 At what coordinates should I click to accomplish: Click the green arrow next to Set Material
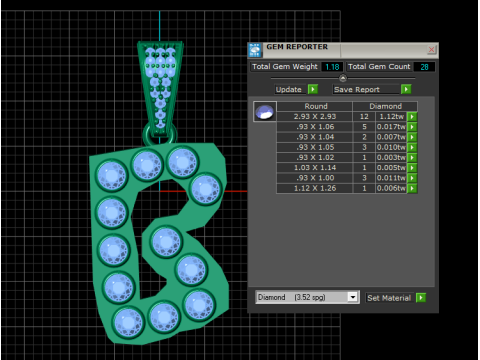click(421, 298)
